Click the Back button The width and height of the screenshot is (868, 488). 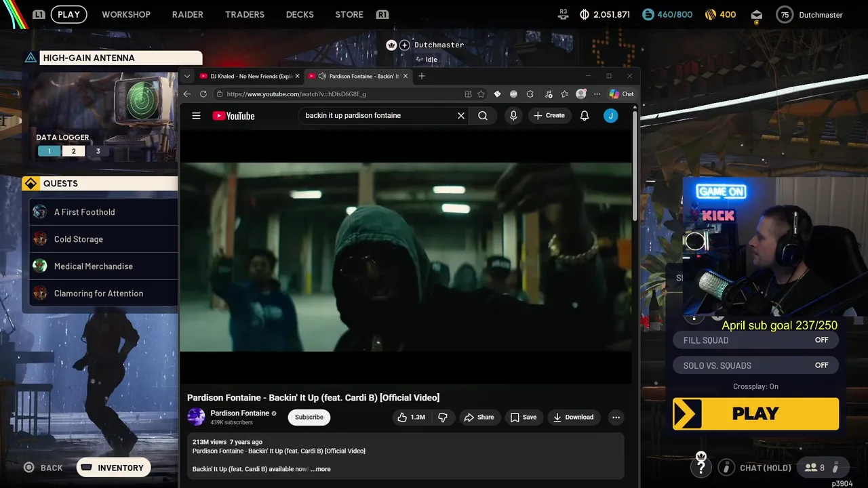[x=43, y=468]
